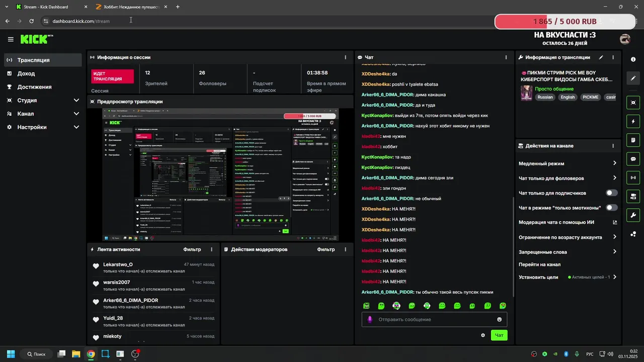Open the hamburger menu next to the KICK logo
644x362 pixels.
click(x=11, y=39)
